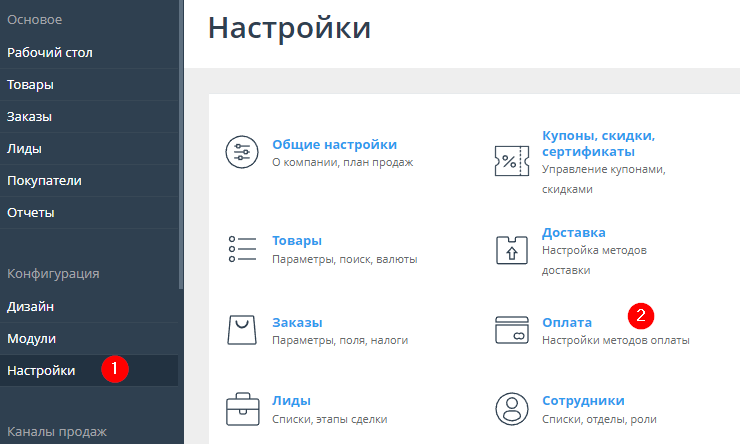740x444 pixels.
Task: Open the Общие настройки link
Action: pyautogui.click(x=334, y=144)
